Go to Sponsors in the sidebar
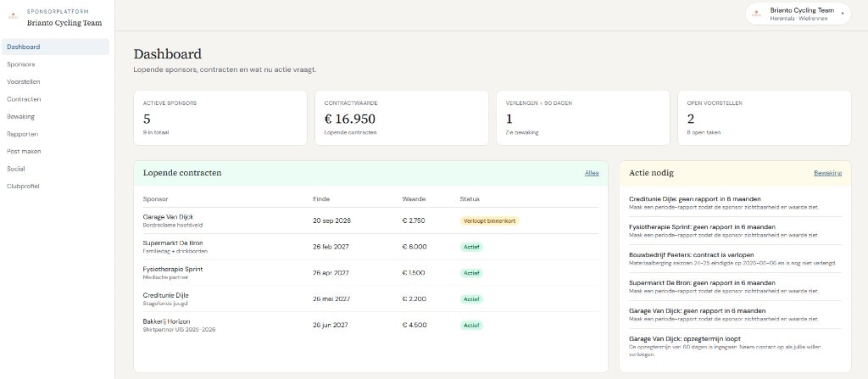Viewport: 868px width, 379px height. 55,64
